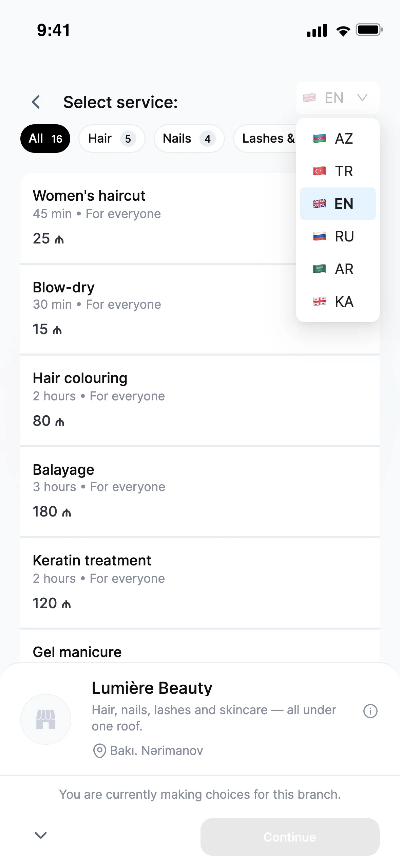Choose the Turkish flag TR language

[338, 171]
